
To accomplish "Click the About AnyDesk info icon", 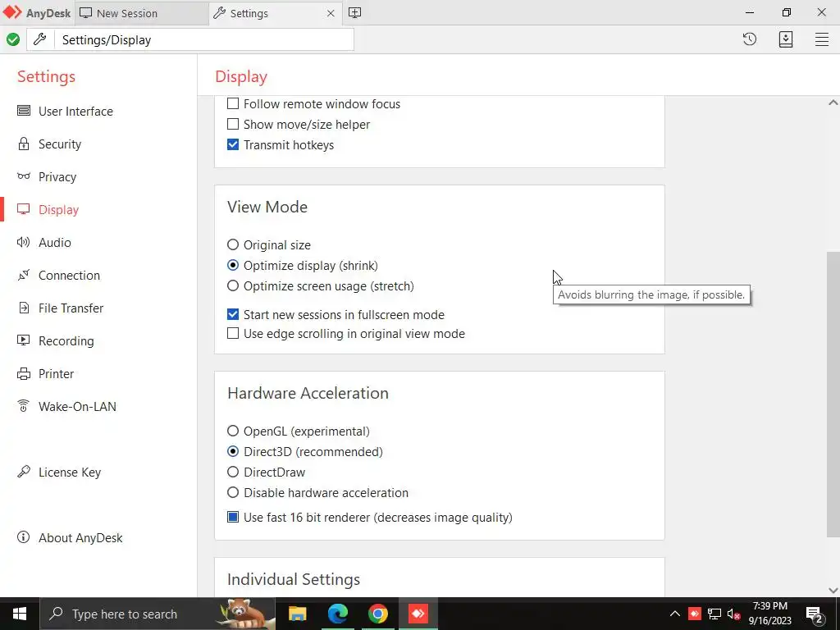I will [24, 536].
